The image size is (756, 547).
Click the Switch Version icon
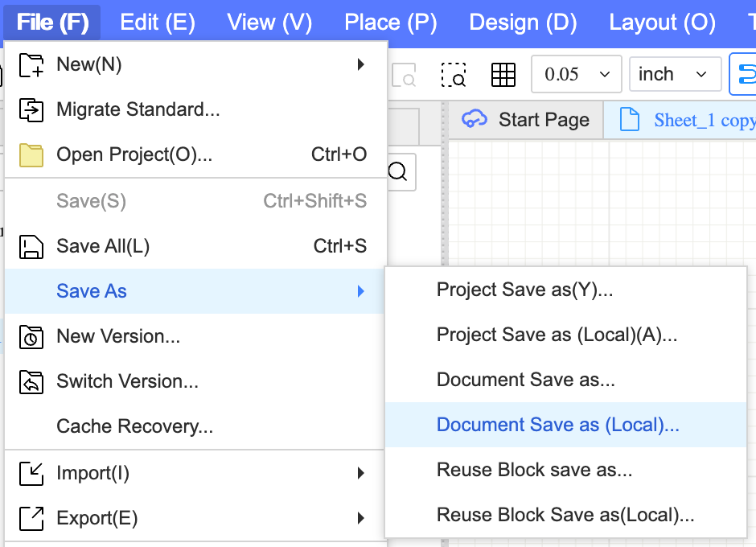[31, 381]
